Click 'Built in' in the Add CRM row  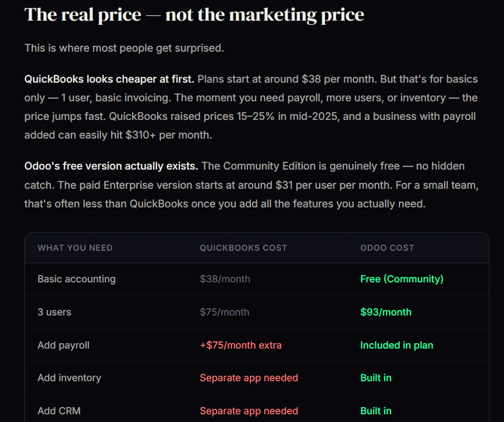tap(376, 411)
